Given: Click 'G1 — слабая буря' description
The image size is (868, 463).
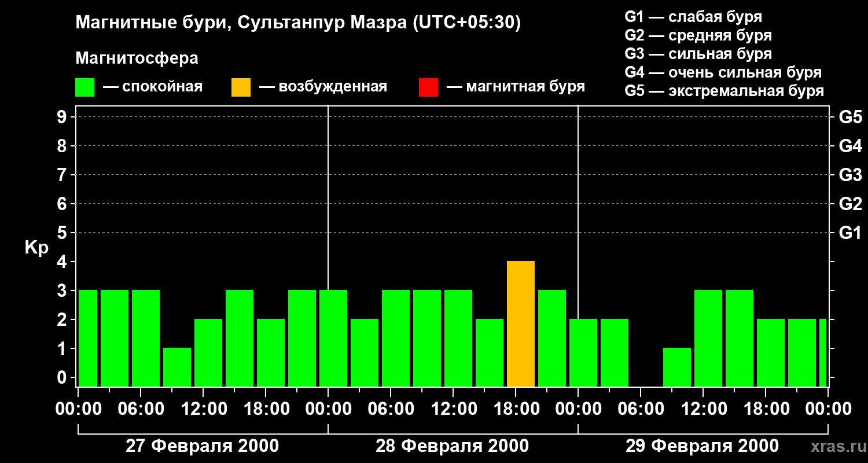Looking at the screenshot, I should tap(693, 17).
